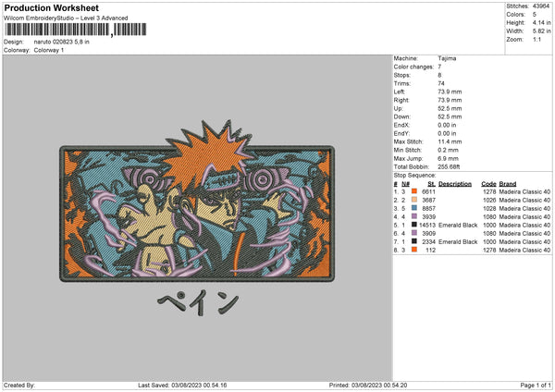
Task: Click the Max Stitch value '11.4 mm'
Action: coord(450,141)
